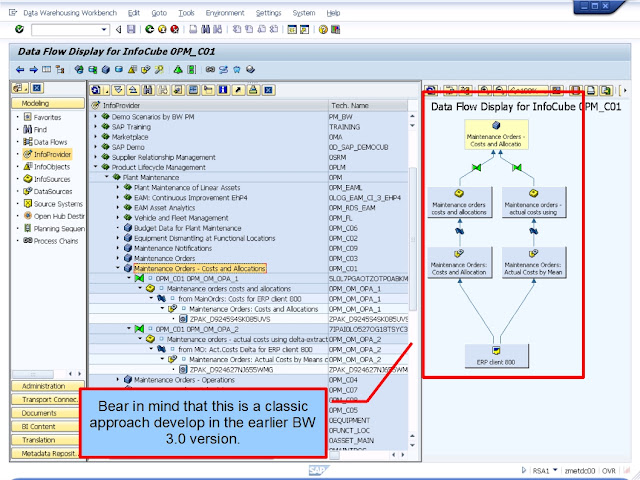Click the glasses display icon in the application toolbar

pyautogui.click(x=210, y=70)
